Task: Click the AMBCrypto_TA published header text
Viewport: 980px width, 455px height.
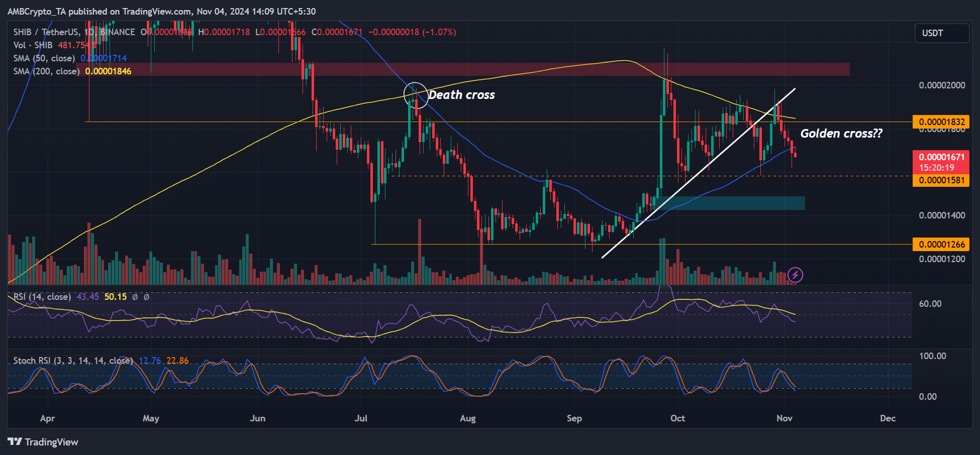Action: coord(161,11)
